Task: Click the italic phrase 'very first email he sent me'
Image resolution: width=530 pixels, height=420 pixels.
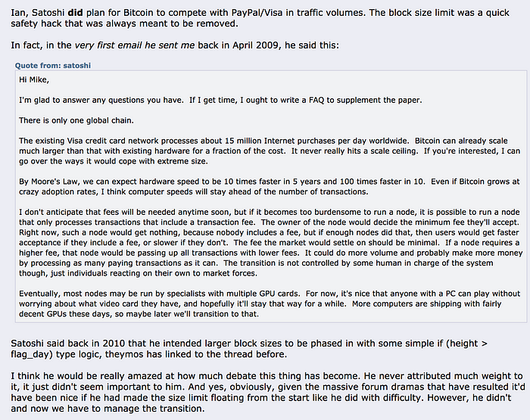Action: pyautogui.click(x=134, y=45)
